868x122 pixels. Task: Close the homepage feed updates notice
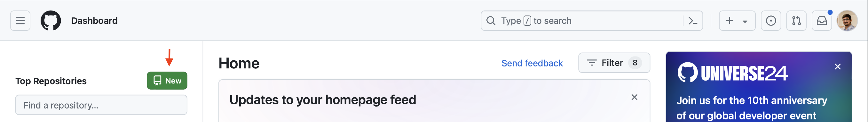click(634, 97)
